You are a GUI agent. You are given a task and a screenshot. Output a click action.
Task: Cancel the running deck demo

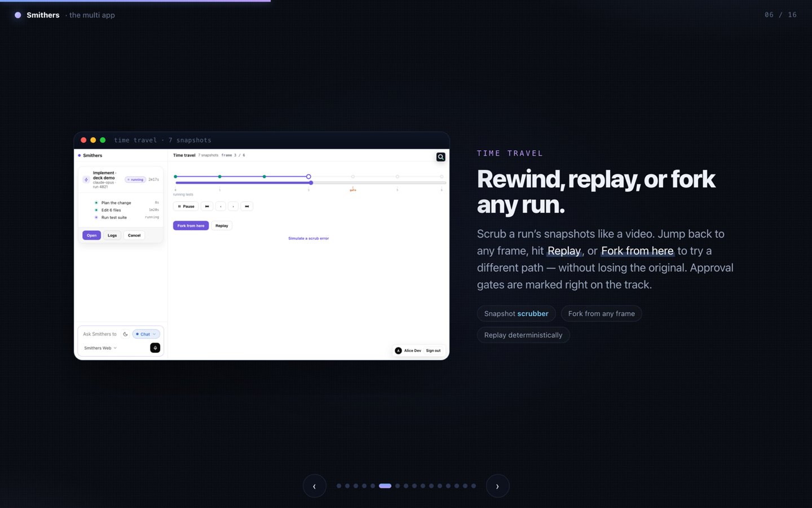click(134, 235)
